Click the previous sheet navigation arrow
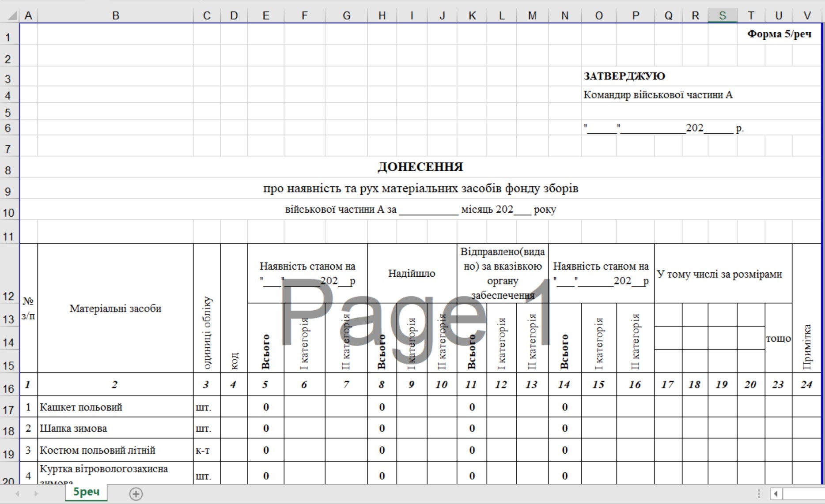The width and height of the screenshot is (825, 504). [17, 493]
